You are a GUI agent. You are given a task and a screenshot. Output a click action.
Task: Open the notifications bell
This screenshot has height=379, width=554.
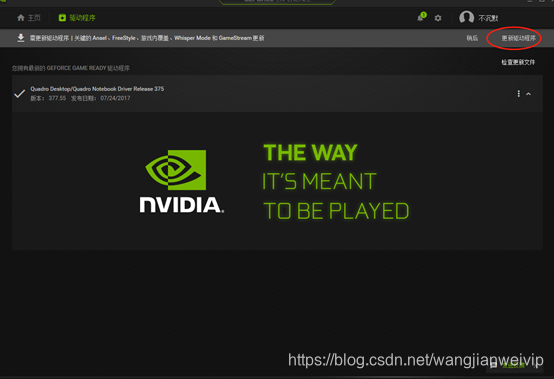[420, 18]
